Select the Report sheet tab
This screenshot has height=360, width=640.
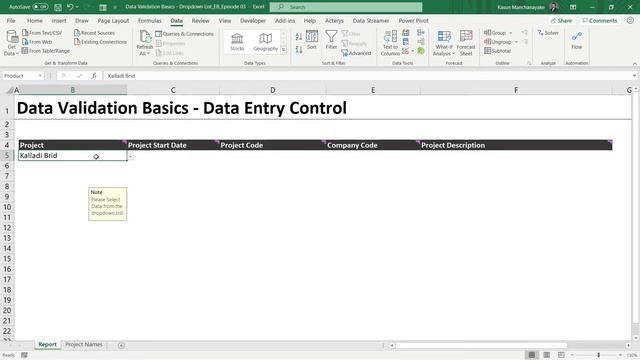coord(47,344)
